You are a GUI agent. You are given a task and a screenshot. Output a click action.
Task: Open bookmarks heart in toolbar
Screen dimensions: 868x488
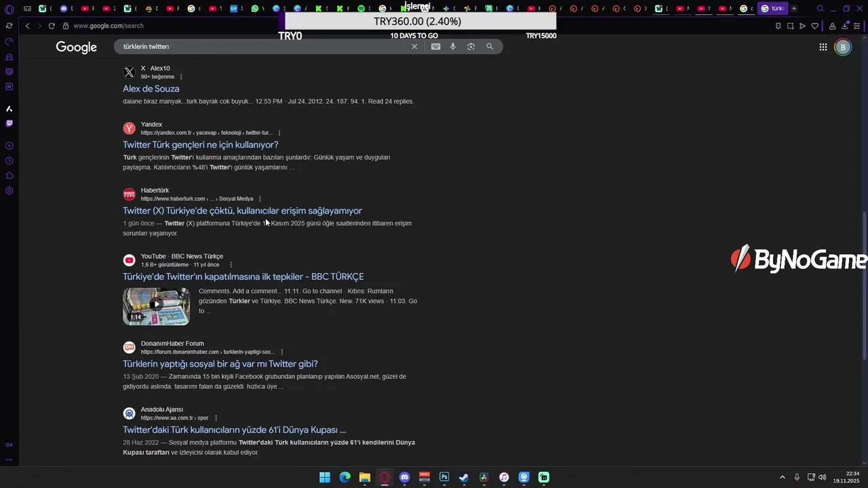coord(814,26)
